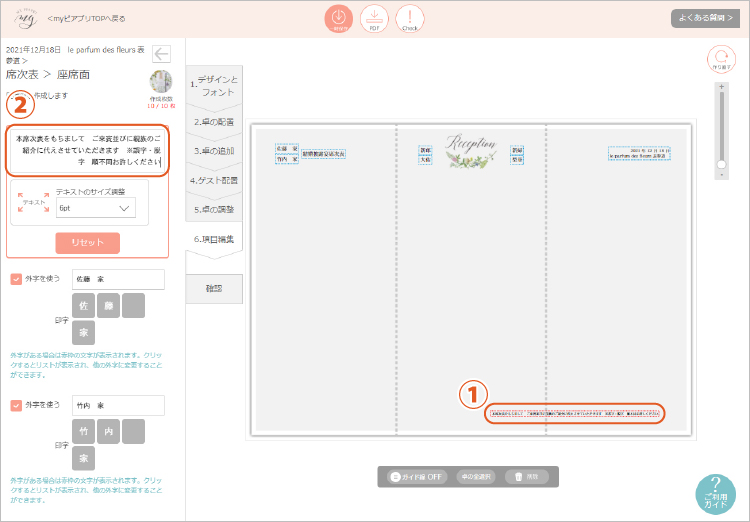This screenshot has height=522, width=750.
Task: Click the trash delete (削除) button
Action: coord(526,477)
